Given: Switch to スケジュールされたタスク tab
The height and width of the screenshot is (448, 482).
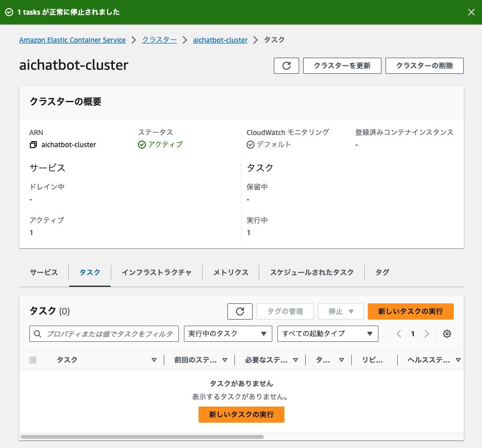Looking at the screenshot, I should [x=312, y=273].
